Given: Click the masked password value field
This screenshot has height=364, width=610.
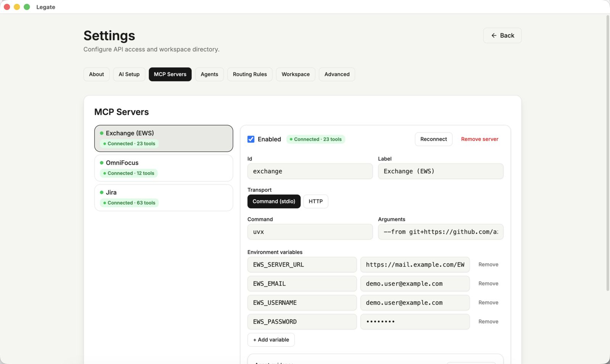Looking at the screenshot, I should click(415, 322).
